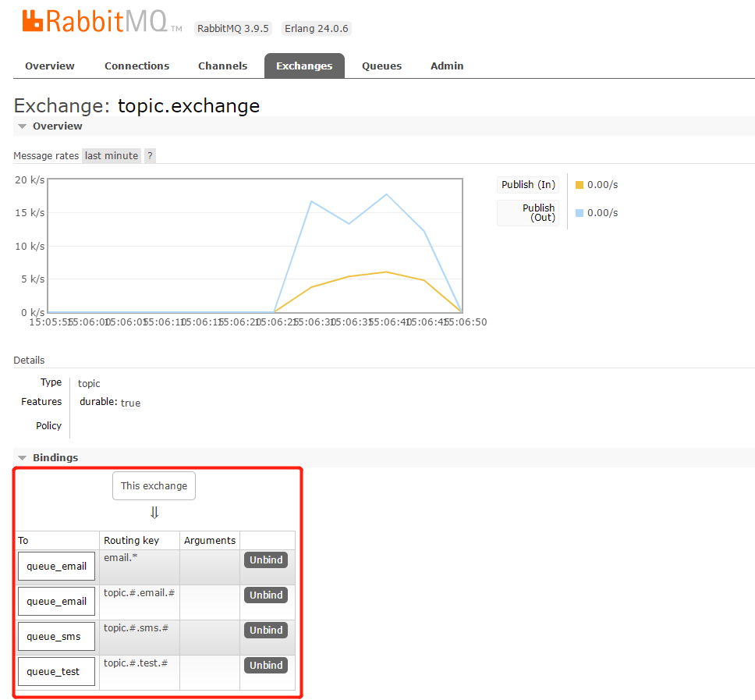Click the yellow Publish (In) color swatch
Screen dimensions: 755x700
[x=578, y=184]
